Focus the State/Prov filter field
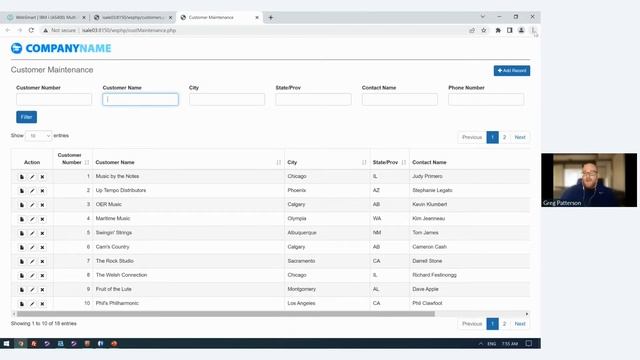The width and height of the screenshot is (640, 360). 313,99
